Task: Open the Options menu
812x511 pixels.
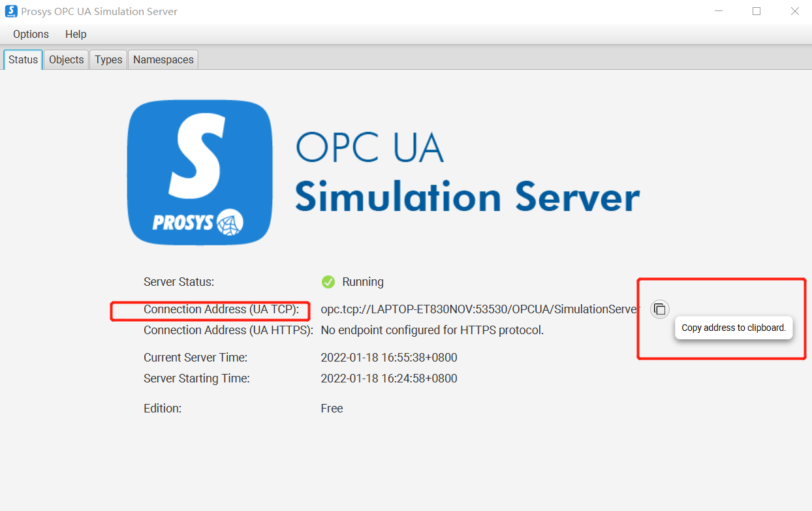Action: coord(31,34)
